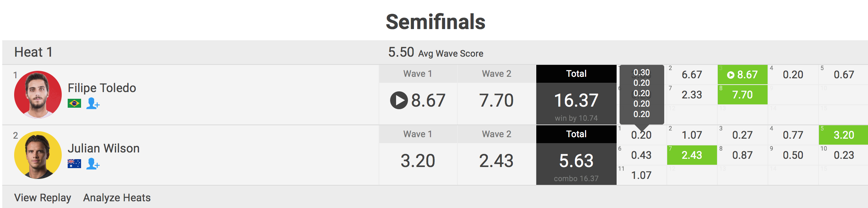This screenshot has width=868, height=208.
Task: Follow Filipe Toledo with add-person icon
Action: click(x=93, y=103)
